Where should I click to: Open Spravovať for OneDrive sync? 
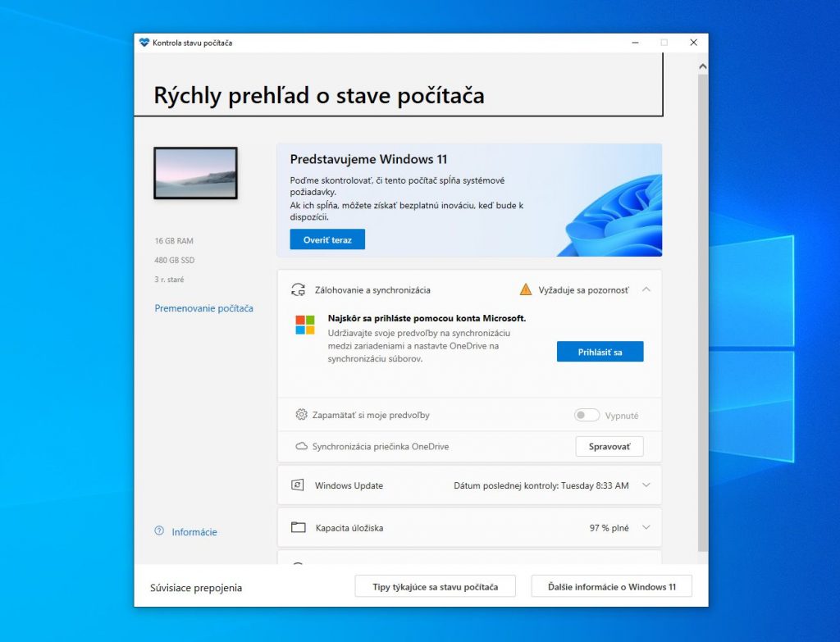[x=609, y=447]
